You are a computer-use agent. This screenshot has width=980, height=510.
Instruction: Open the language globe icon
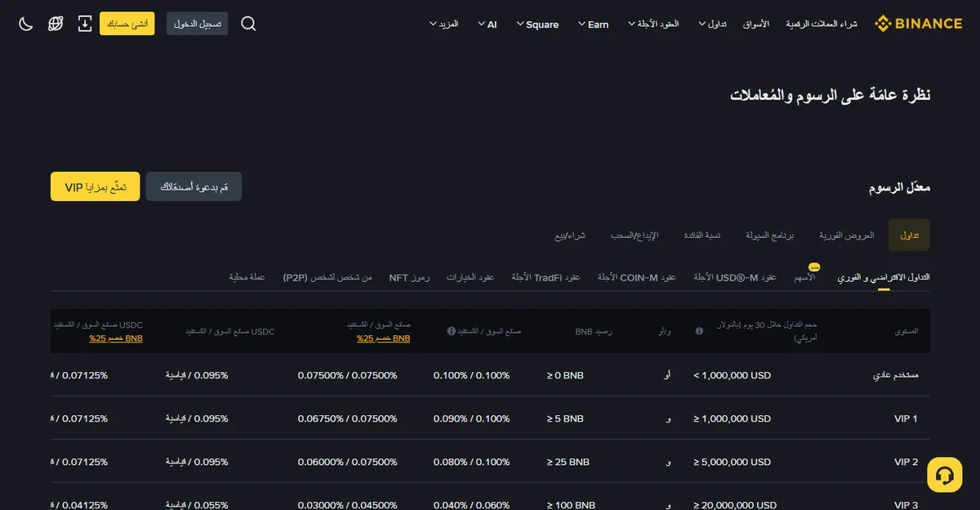[x=56, y=24]
